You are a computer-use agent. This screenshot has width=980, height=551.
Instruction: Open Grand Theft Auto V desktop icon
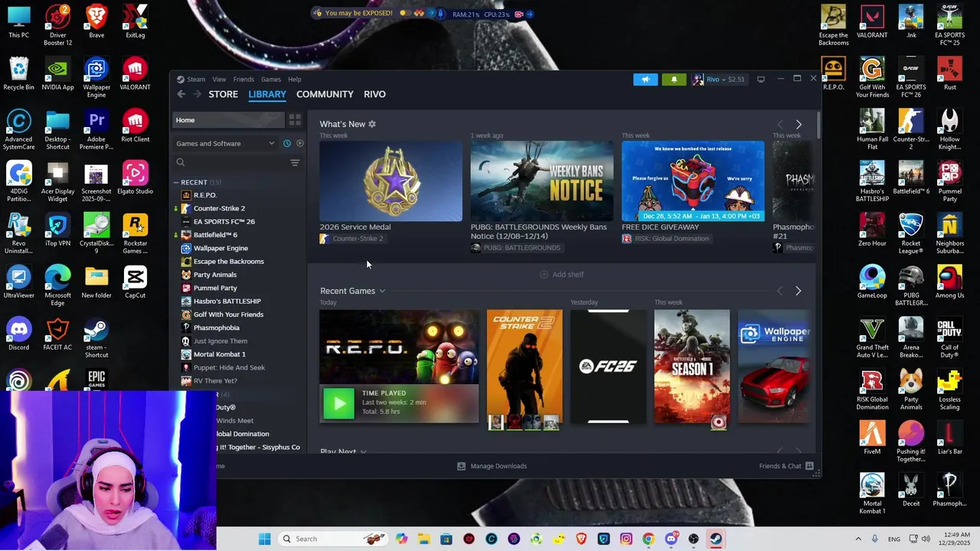(x=872, y=337)
